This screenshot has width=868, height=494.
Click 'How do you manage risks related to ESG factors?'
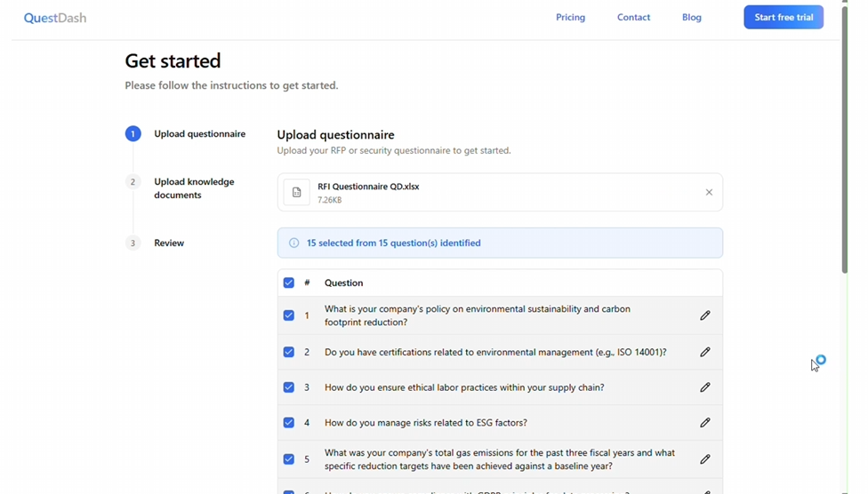pyautogui.click(x=426, y=423)
